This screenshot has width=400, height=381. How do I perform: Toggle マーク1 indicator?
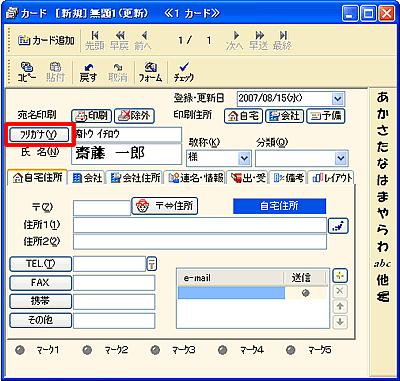click(x=21, y=350)
